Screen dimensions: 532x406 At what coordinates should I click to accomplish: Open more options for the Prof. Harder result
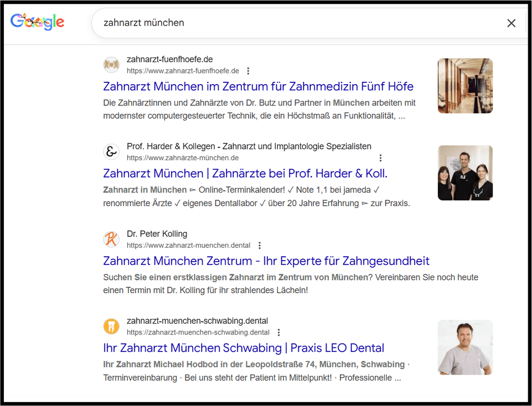coord(381,158)
